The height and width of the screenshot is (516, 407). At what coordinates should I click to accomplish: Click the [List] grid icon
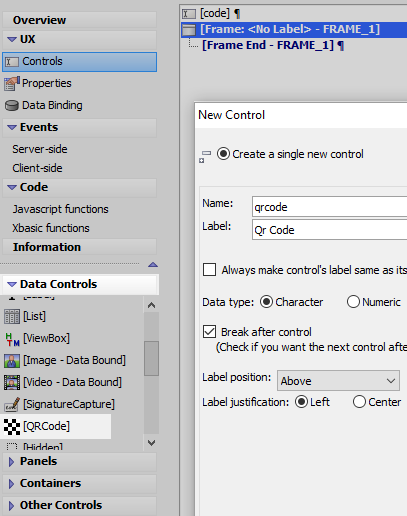coord(12,316)
